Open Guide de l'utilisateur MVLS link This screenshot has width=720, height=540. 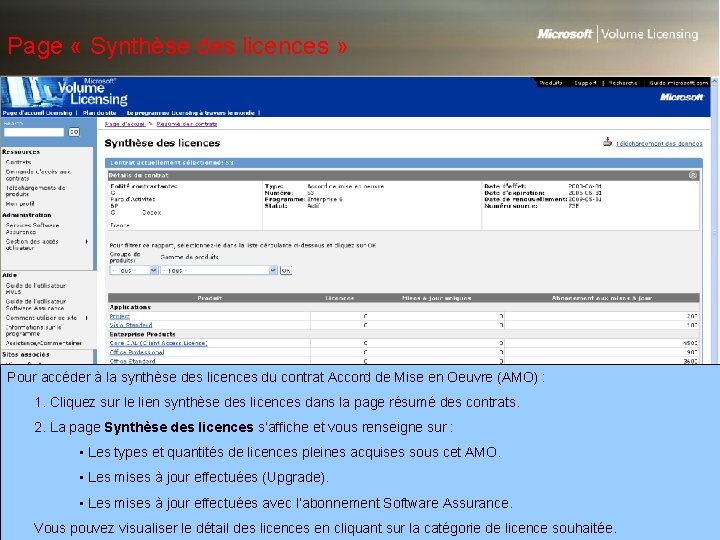pyautogui.click(x=36, y=288)
